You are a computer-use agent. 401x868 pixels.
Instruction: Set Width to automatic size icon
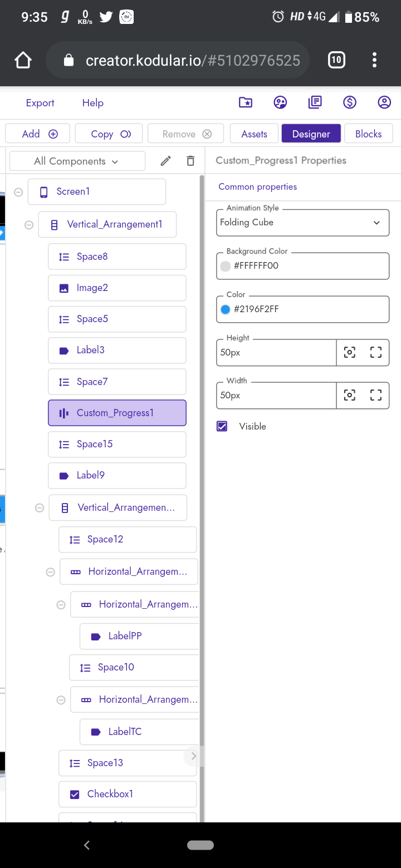click(x=350, y=395)
